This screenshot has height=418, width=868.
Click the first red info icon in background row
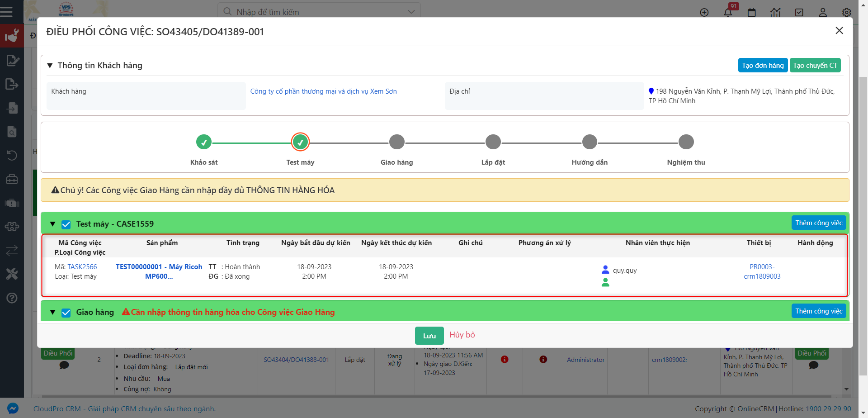[505, 359]
